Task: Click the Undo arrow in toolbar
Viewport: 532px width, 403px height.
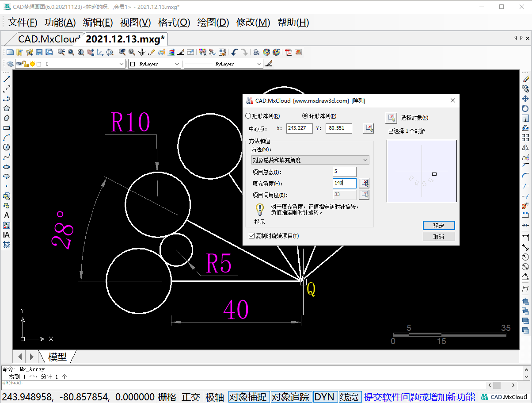Action: tap(235, 52)
